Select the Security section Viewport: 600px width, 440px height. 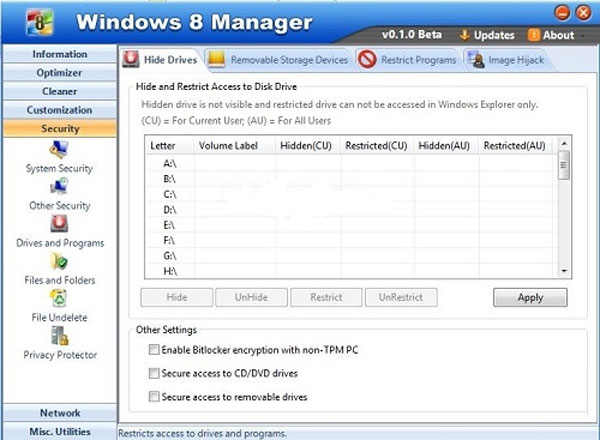point(60,129)
